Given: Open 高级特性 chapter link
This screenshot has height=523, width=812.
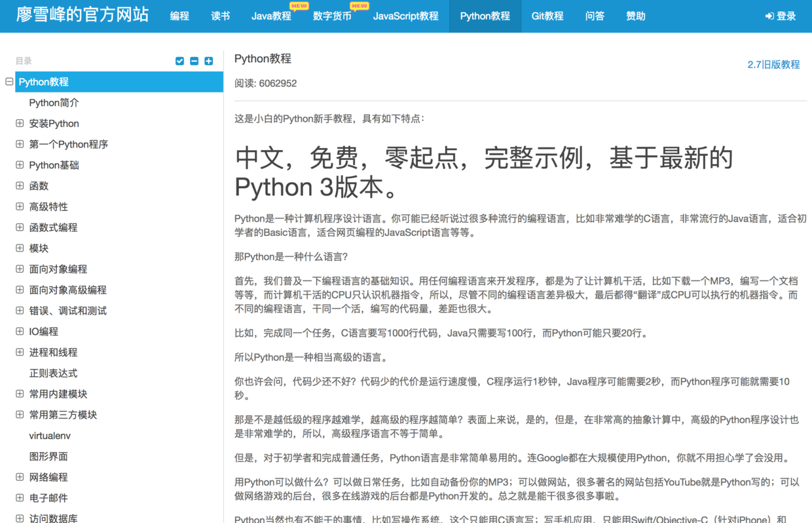Looking at the screenshot, I should 48,206.
